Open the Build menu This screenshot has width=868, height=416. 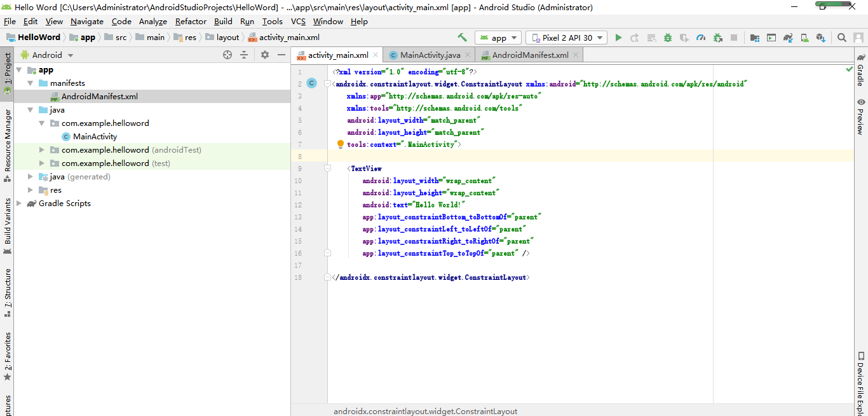pyautogui.click(x=223, y=21)
